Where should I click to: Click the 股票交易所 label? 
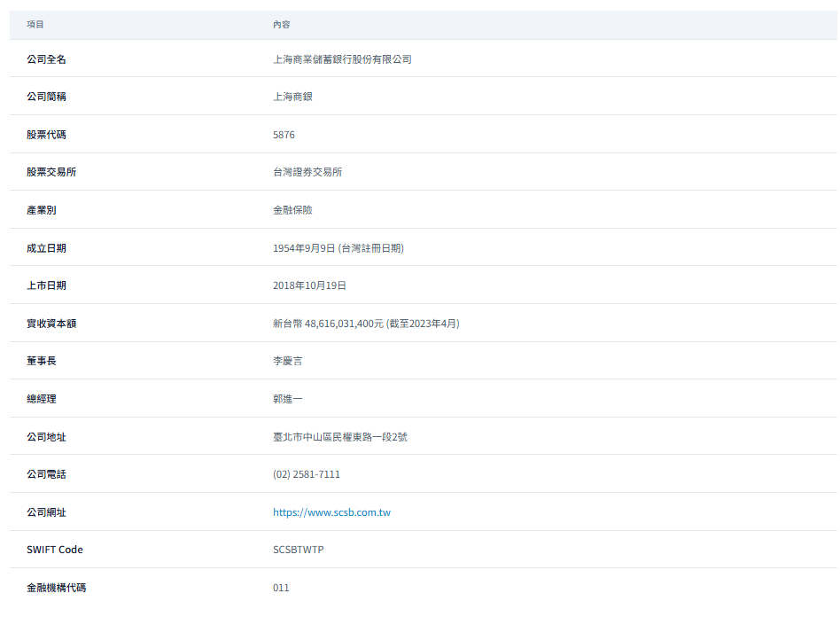tap(51, 172)
